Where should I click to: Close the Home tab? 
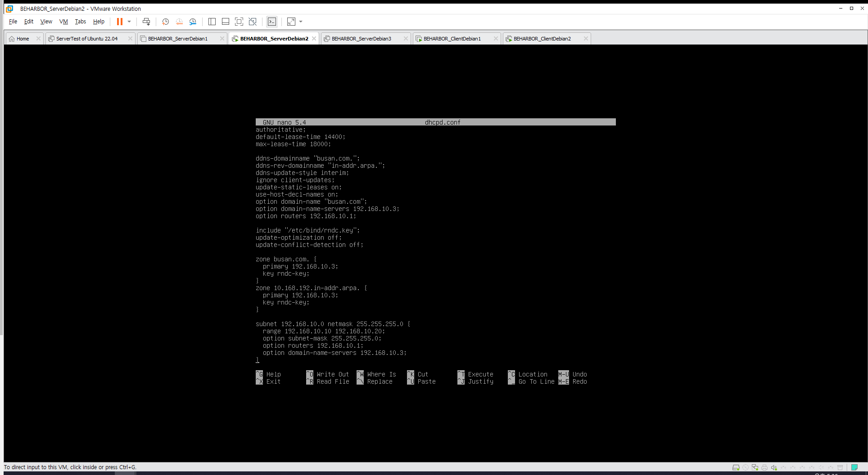pyautogui.click(x=38, y=39)
